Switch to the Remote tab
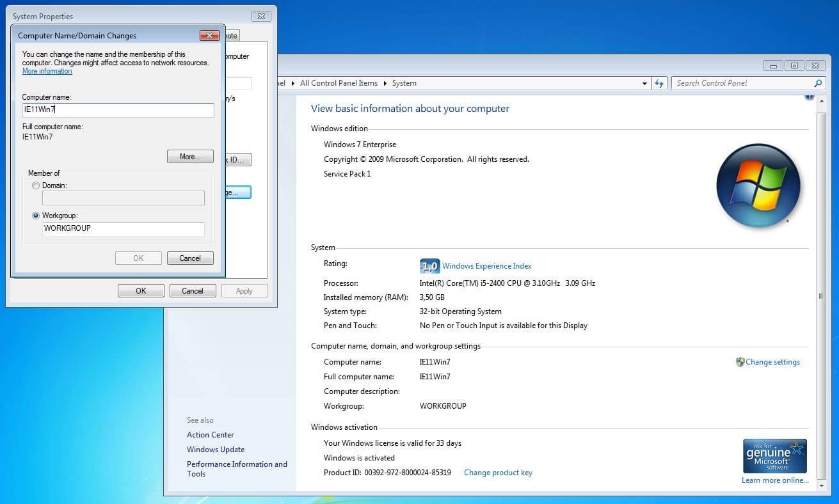Image resolution: width=839 pixels, height=504 pixels. click(230, 35)
